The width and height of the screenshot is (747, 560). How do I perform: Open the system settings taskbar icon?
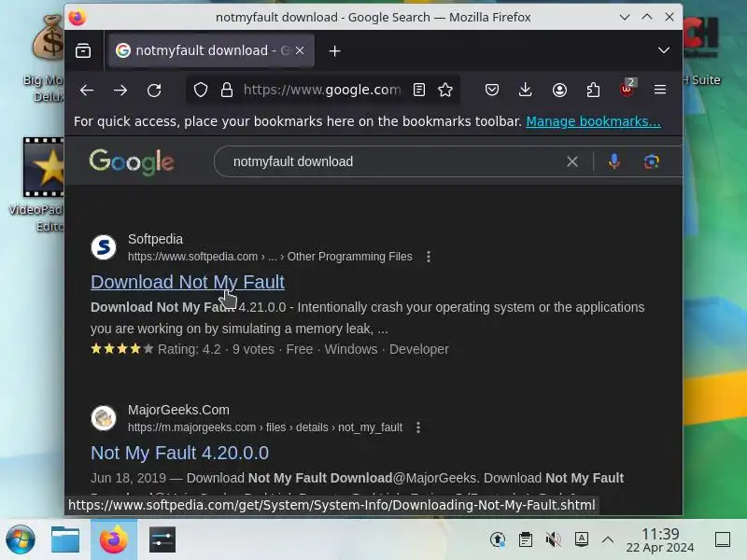click(162, 539)
